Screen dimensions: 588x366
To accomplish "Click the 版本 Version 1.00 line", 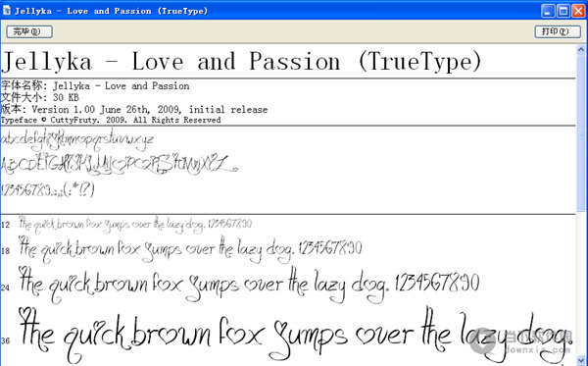I will coord(134,109).
